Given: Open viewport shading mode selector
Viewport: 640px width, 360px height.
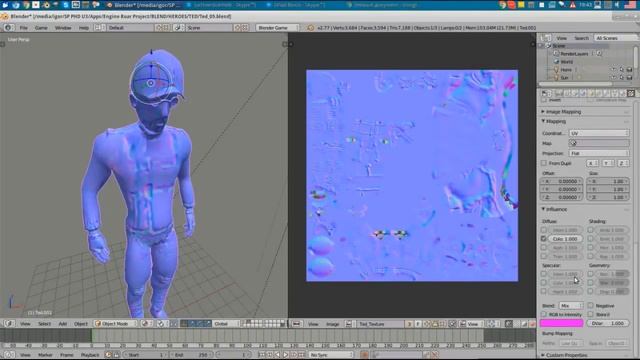Looking at the screenshot, I should [x=146, y=324].
